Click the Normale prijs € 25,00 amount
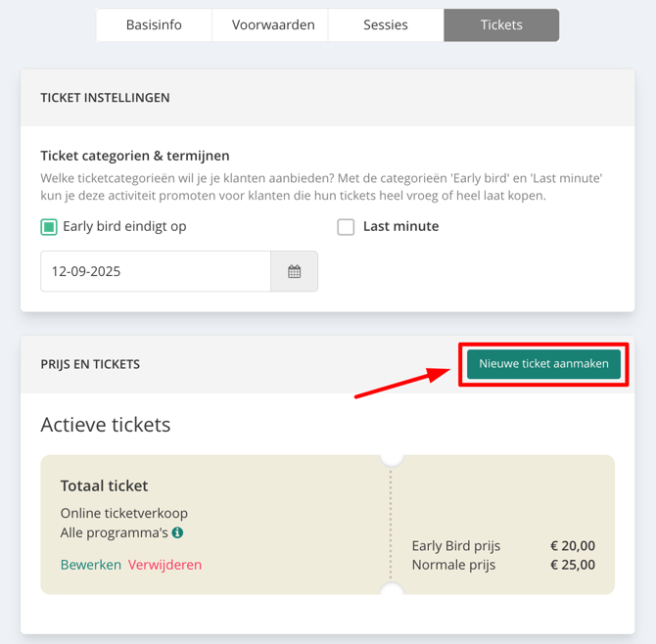 click(572, 565)
